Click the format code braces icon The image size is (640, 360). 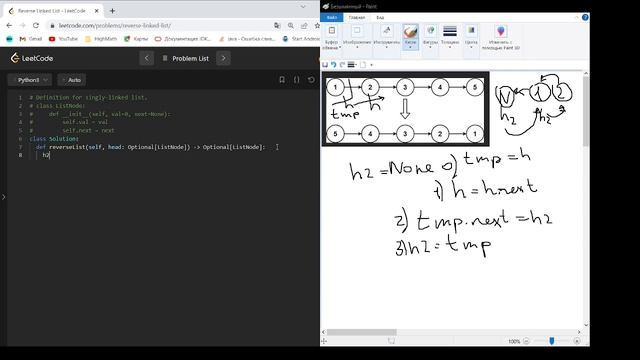pos(297,80)
